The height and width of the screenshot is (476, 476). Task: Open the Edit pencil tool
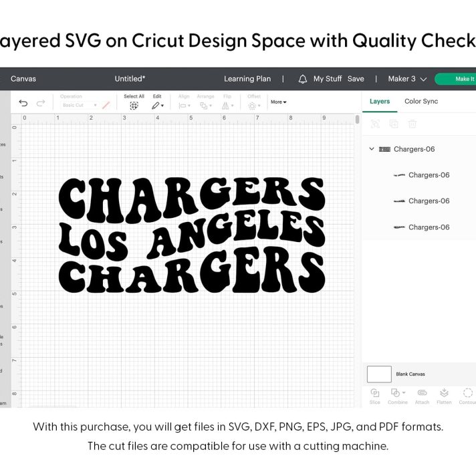click(x=155, y=106)
